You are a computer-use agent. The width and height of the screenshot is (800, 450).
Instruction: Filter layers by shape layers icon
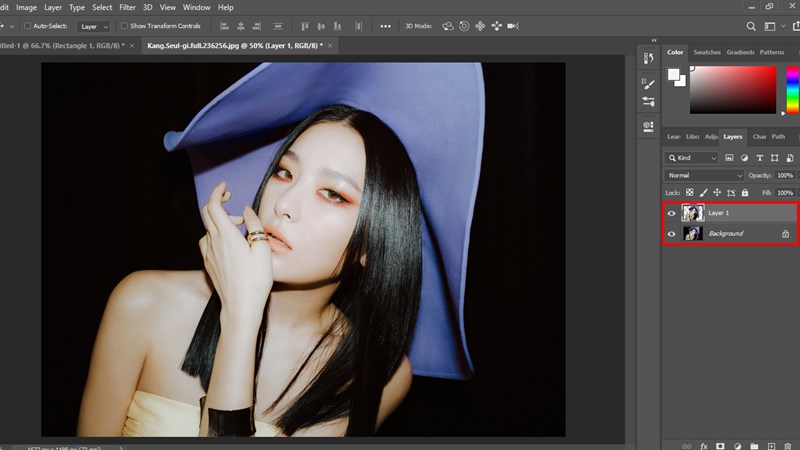(774, 158)
